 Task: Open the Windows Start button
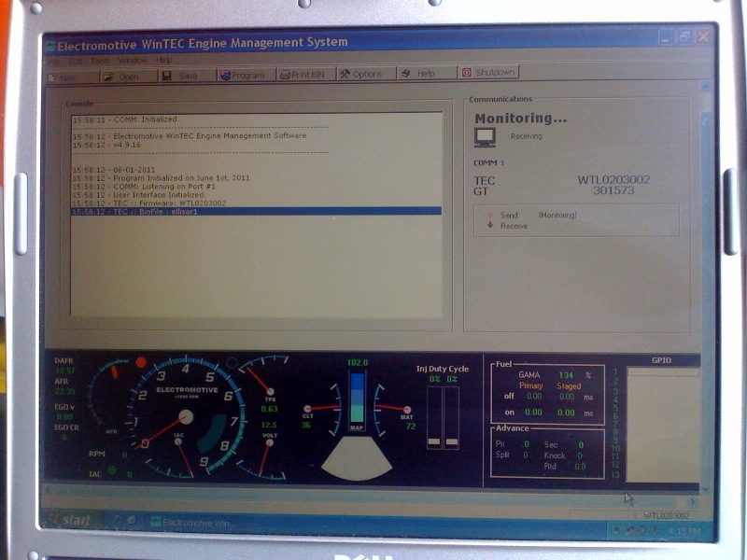tap(71, 520)
